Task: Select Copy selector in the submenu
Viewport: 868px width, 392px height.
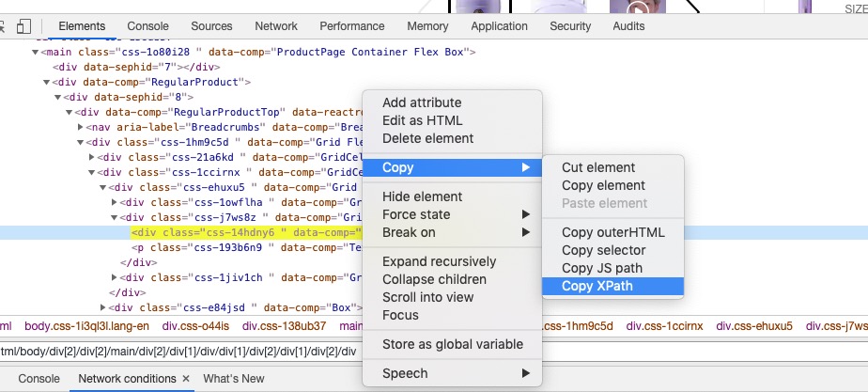Action: point(603,251)
